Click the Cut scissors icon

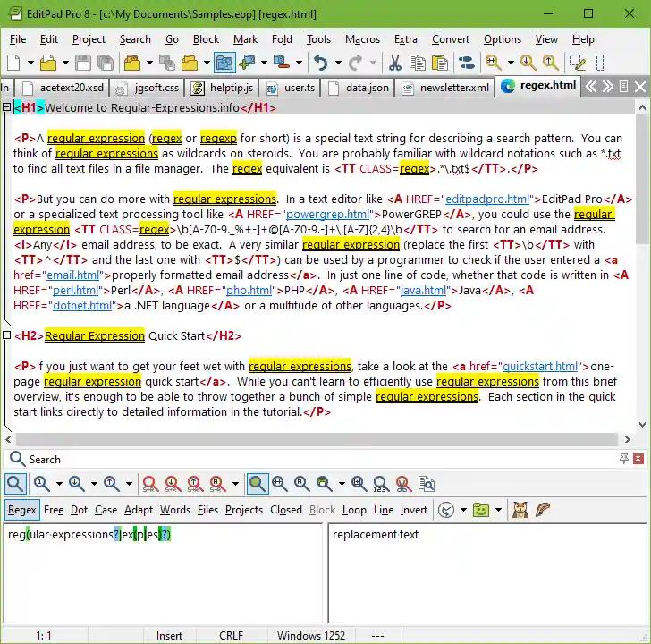395,63
